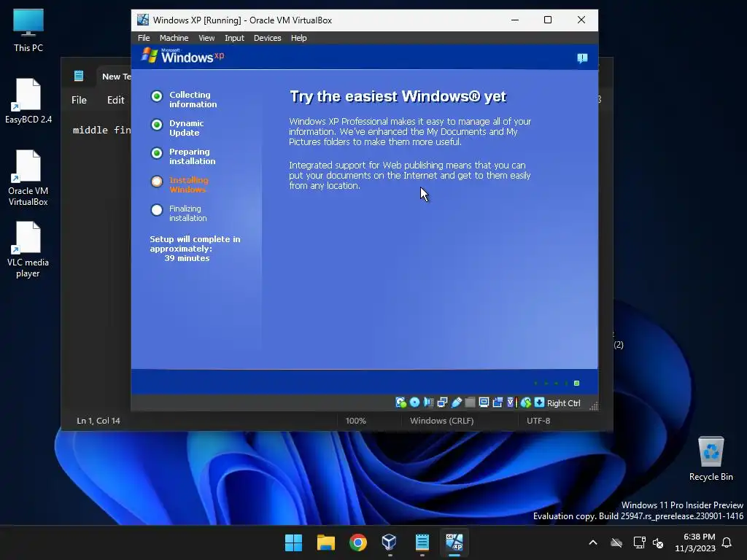Click the OneDrive cloud tray icon

point(616,542)
